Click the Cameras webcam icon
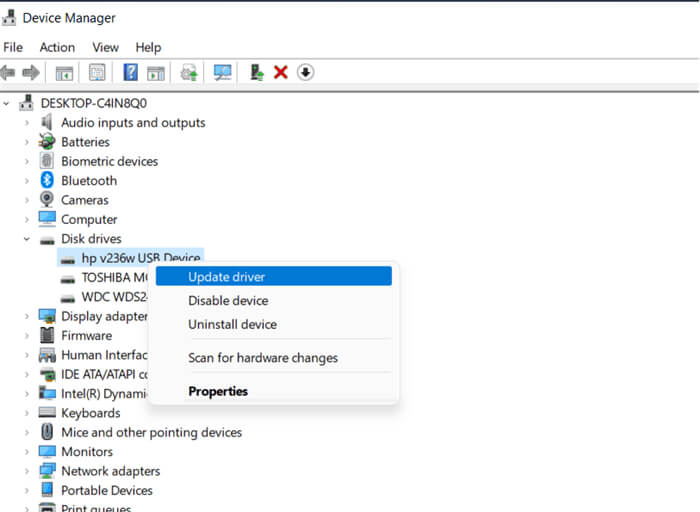 point(47,200)
